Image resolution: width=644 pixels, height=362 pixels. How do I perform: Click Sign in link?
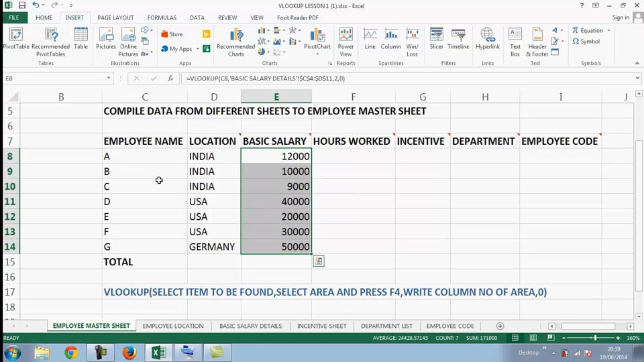click(620, 17)
